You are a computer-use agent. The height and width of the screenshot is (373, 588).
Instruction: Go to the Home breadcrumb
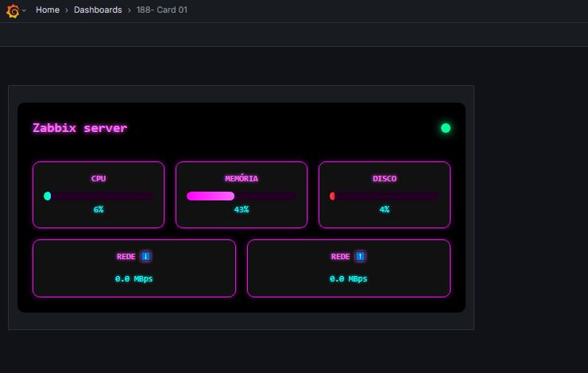click(48, 10)
